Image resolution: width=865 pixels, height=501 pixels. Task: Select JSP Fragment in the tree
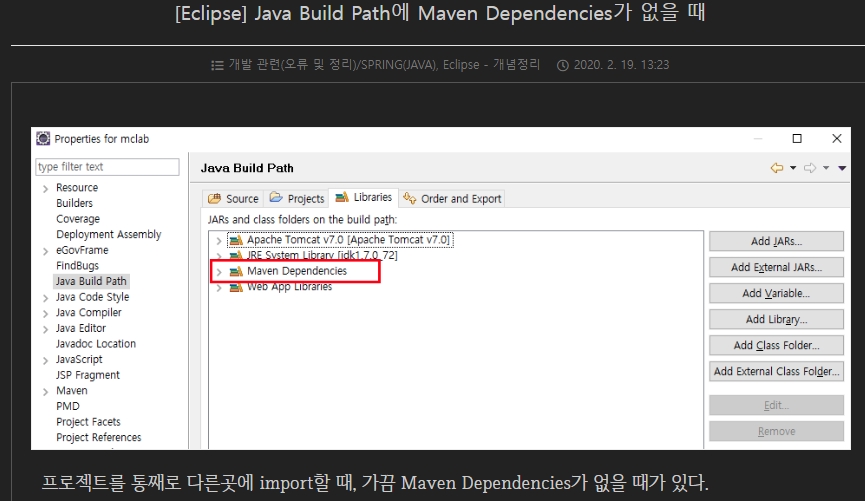coord(88,375)
